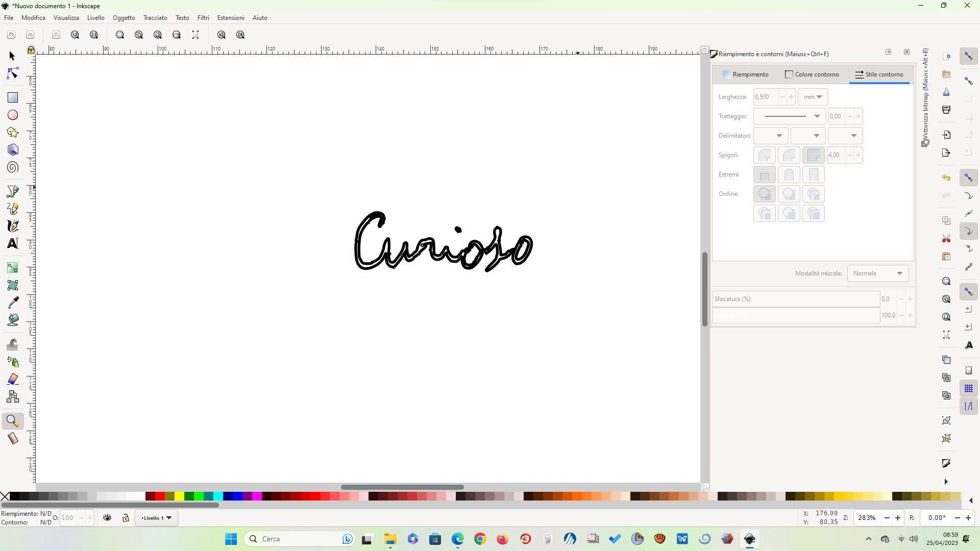980x551 pixels.
Task: Select the Dropper color picker tool
Action: pos(13,302)
